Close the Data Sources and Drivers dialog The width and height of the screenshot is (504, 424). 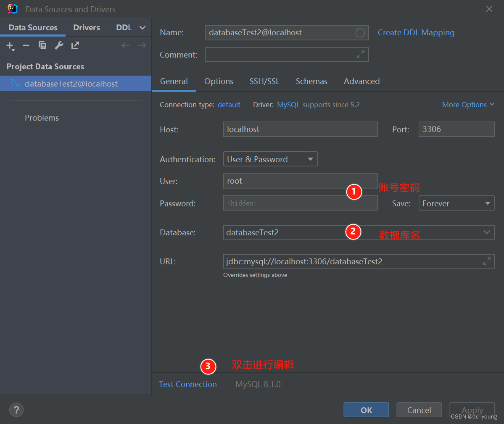point(489,9)
